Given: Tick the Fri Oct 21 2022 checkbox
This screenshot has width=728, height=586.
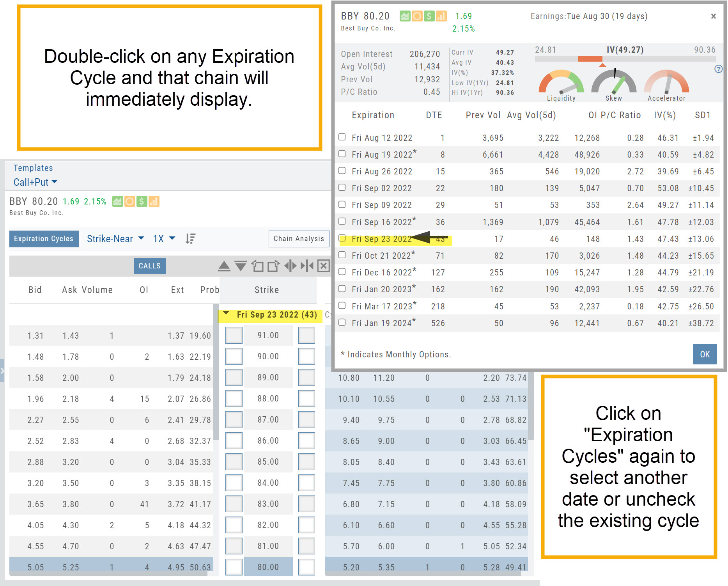Looking at the screenshot, I should pyautogui.click(x=342, y=255).
